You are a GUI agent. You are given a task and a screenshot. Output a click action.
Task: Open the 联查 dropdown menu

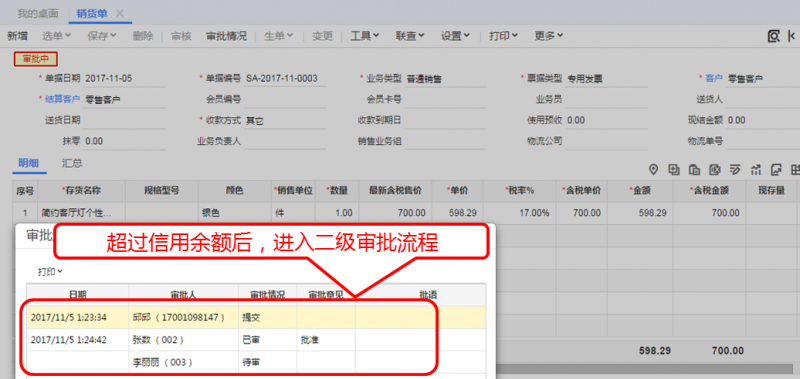(x=410, y=36)
